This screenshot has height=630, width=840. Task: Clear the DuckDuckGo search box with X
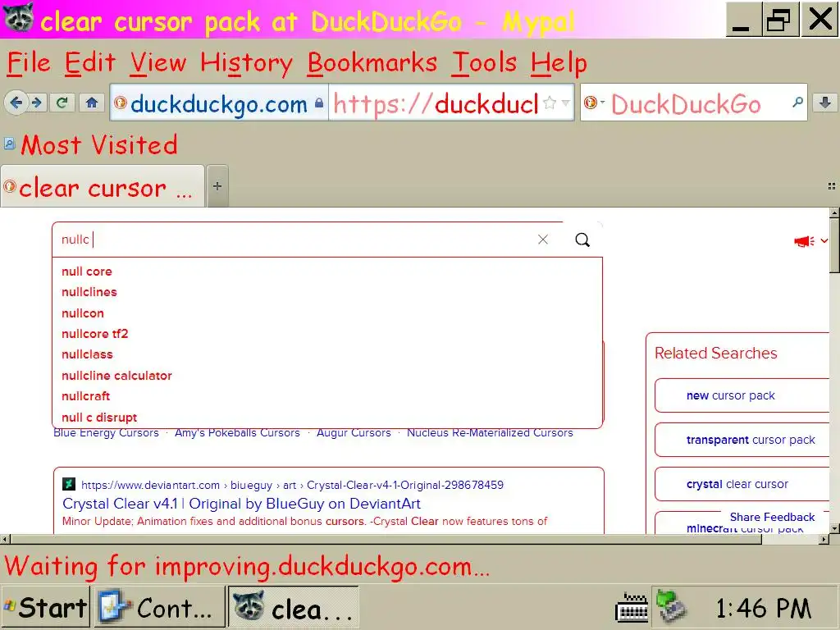(543, 240)
